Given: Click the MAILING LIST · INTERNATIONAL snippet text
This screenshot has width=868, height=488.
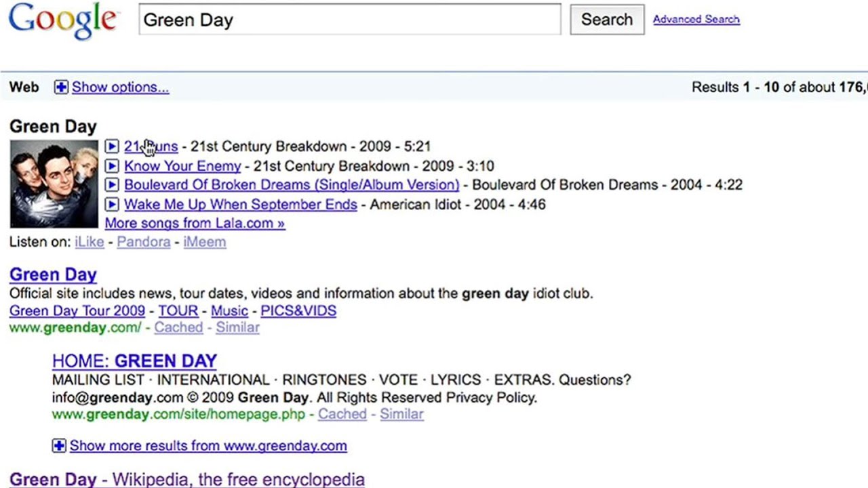Looking at the screenshot, I should (342, 380).
